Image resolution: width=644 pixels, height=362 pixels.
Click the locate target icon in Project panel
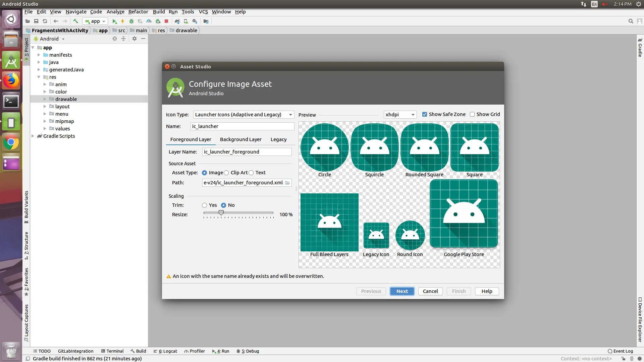click(x=115, y=39)
